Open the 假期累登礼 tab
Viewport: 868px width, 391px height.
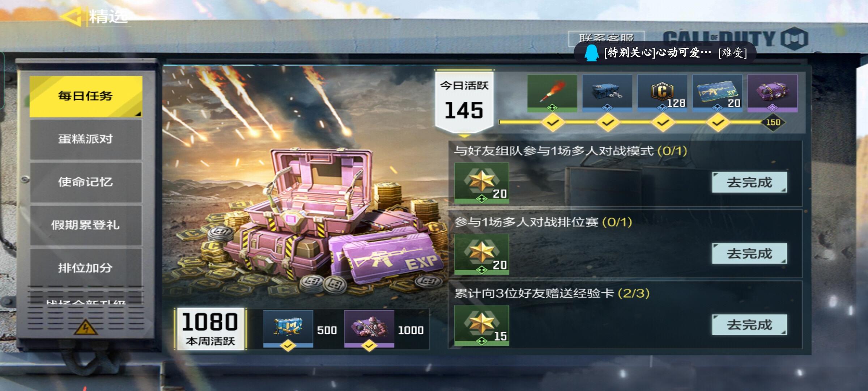click(86, 225)
